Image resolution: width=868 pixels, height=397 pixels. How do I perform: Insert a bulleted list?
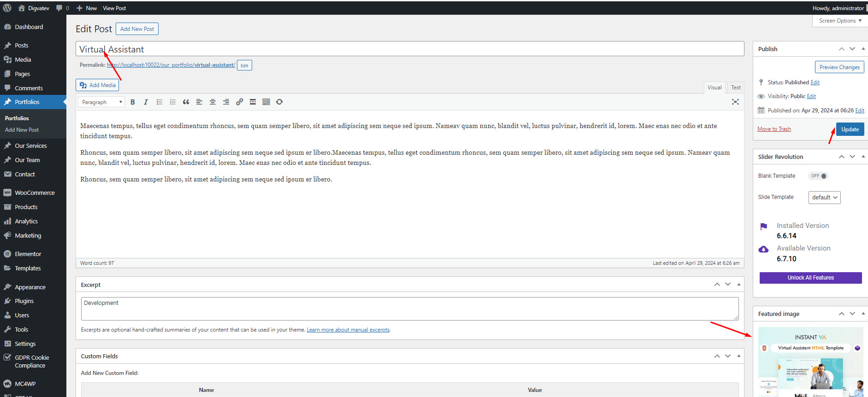[159, 102]
